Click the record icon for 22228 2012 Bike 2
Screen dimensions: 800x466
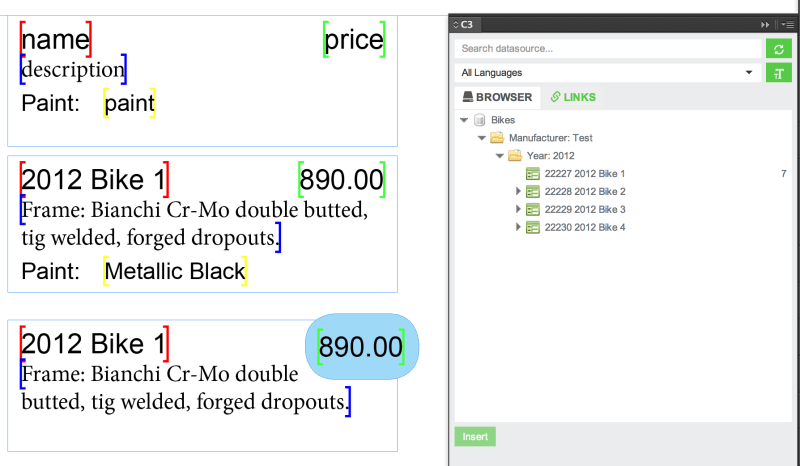[x=533, y=192]
